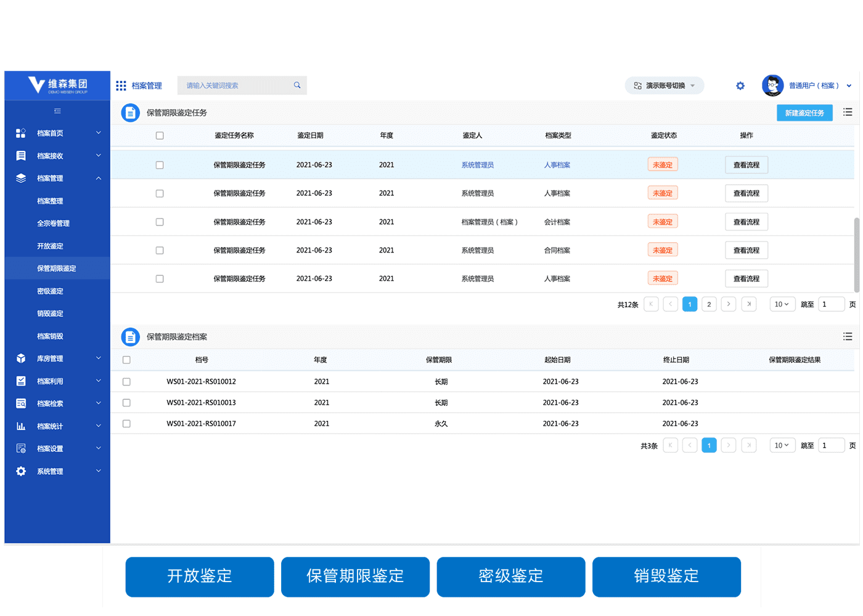
Task: Expand the 档案首页 menu chevron
Action: point(99,133)
